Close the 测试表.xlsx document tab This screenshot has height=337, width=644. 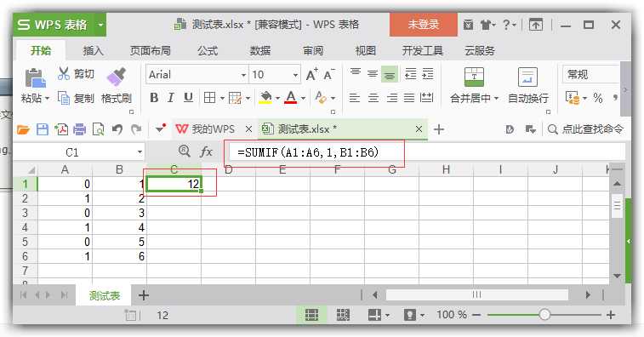[x=419, y=129]
